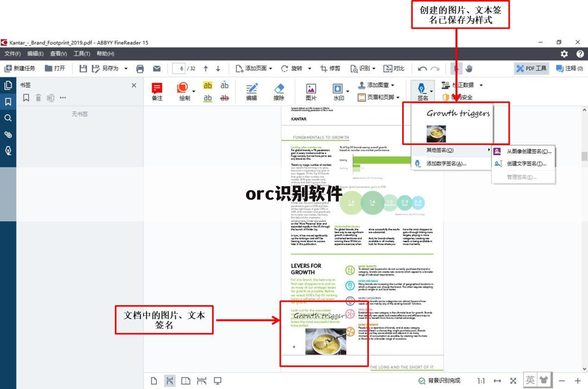Switch to two-page scrolling view
The image size is (588, 389).
click(202, 381)
